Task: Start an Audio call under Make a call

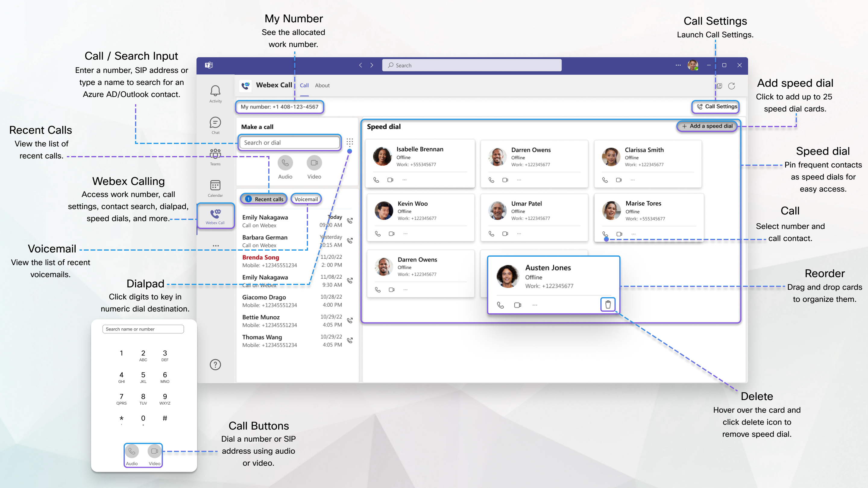Action: pyautogui.click(x=285, y=163)
